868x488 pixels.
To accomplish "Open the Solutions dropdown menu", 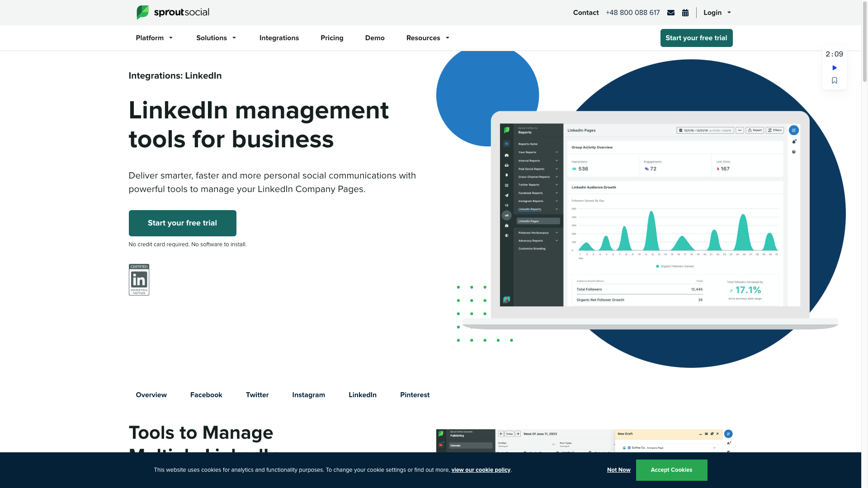I will (x=216, y=38).
